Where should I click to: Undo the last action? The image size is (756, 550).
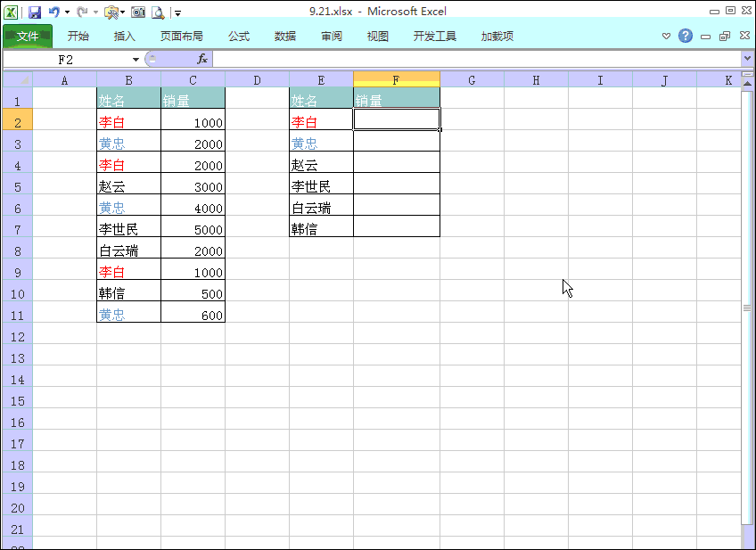pyautogui.click(x=54, y=12)
